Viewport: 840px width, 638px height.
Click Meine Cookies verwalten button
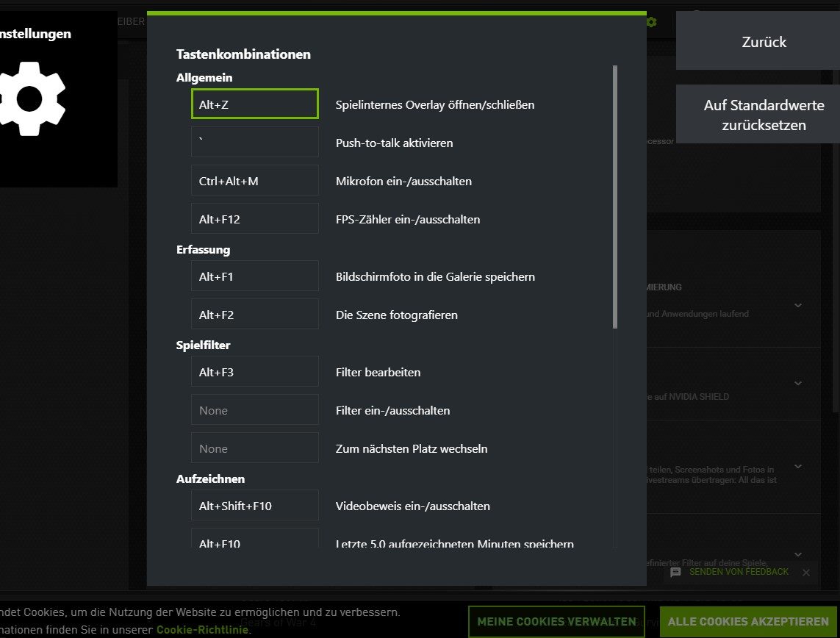pos(556,621)
